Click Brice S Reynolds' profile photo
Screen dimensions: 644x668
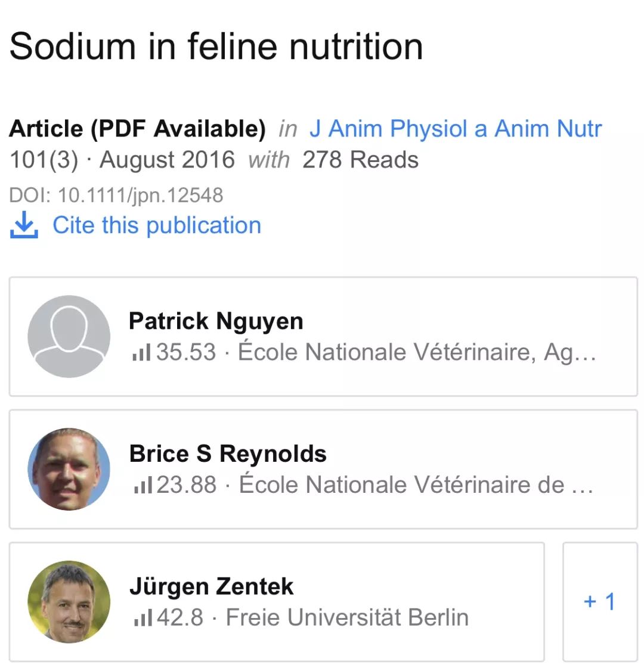point(69,469)
